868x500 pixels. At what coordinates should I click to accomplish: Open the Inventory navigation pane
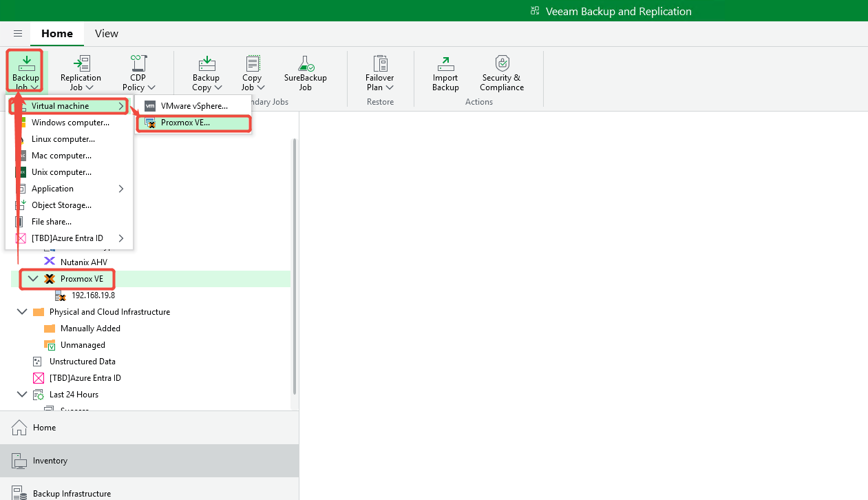(149, 461)
